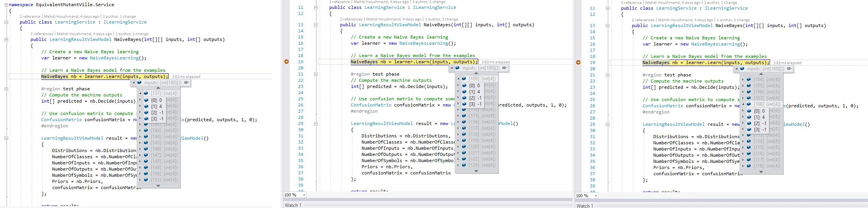868x208 pixels.
Task: Click the horizontal scrollbar under the right editor
Action: [x=733, y=196]
